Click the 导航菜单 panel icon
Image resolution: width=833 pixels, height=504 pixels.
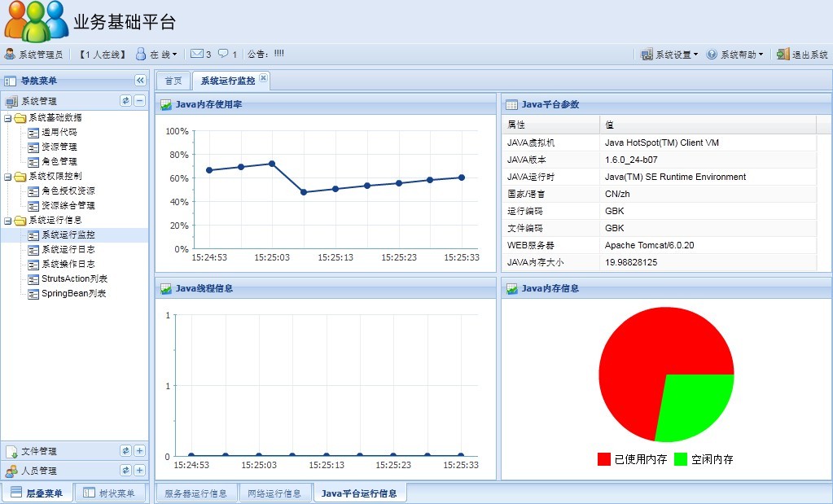click(10, 81)
